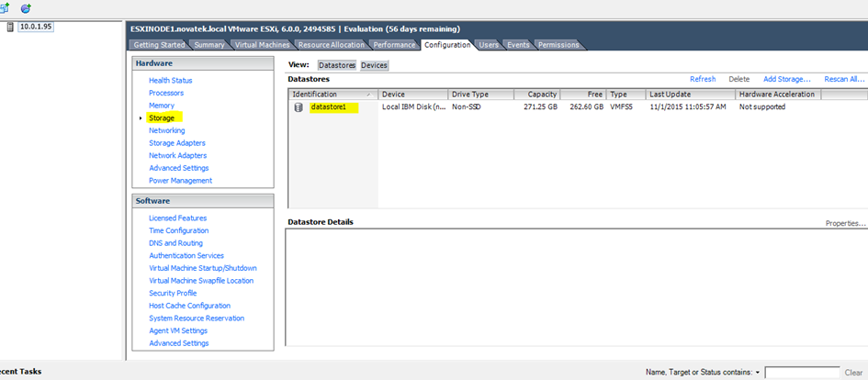Select the Configuration tab

[447, 45]
